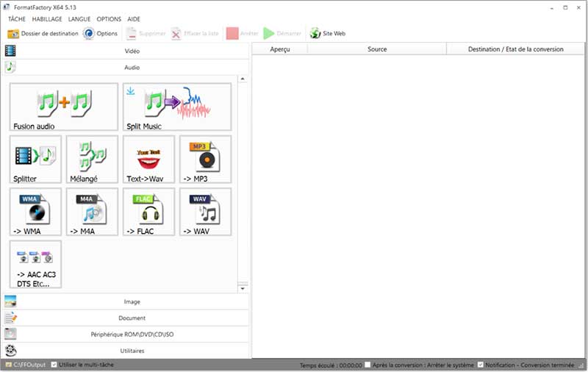
Task: Launch the Split Music tool
Action: (x=176, y=107)
